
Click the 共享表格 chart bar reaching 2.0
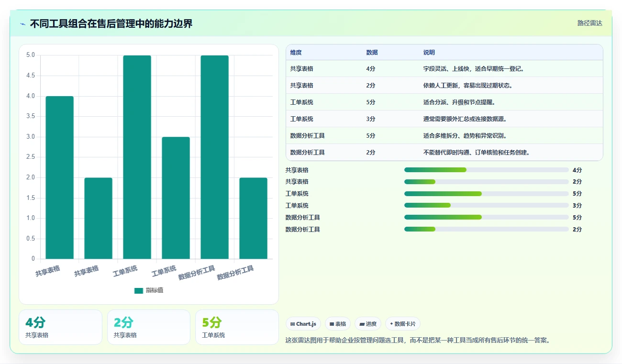point(99,218)
